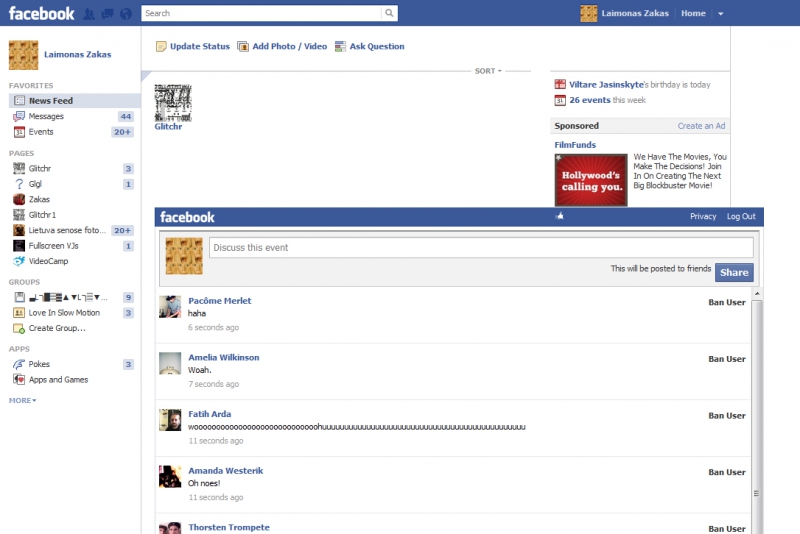Screen dimensions: 800x534
Task: Click the "26 events" link text
Action: tap(590, 100)
